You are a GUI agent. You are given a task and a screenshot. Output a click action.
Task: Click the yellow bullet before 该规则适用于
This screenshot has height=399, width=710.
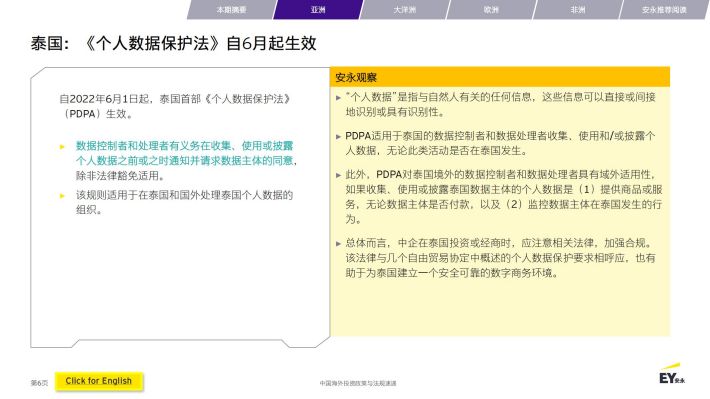(x=62, y=196)
